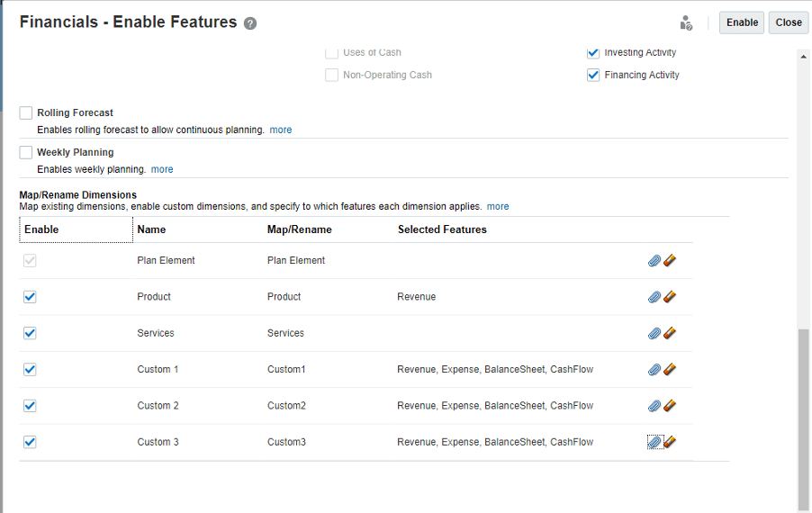
Task: Click the Enable button at top
Action: 742,22
